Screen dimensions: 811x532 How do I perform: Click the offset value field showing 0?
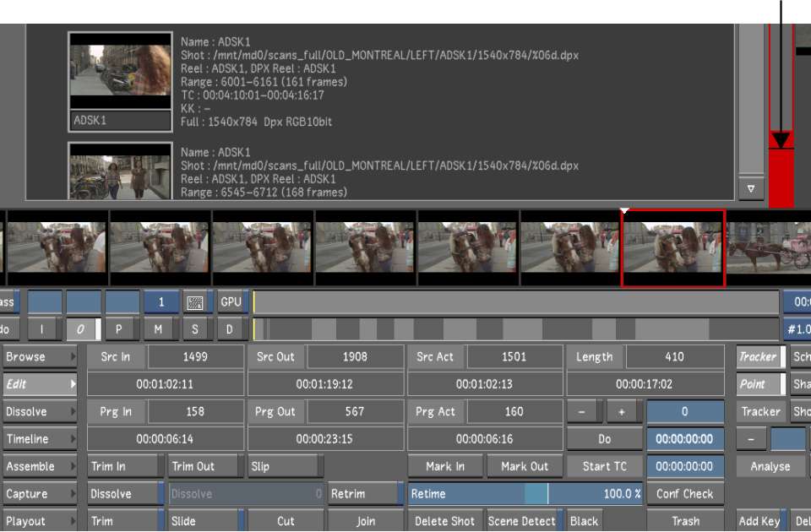point(685,411)
